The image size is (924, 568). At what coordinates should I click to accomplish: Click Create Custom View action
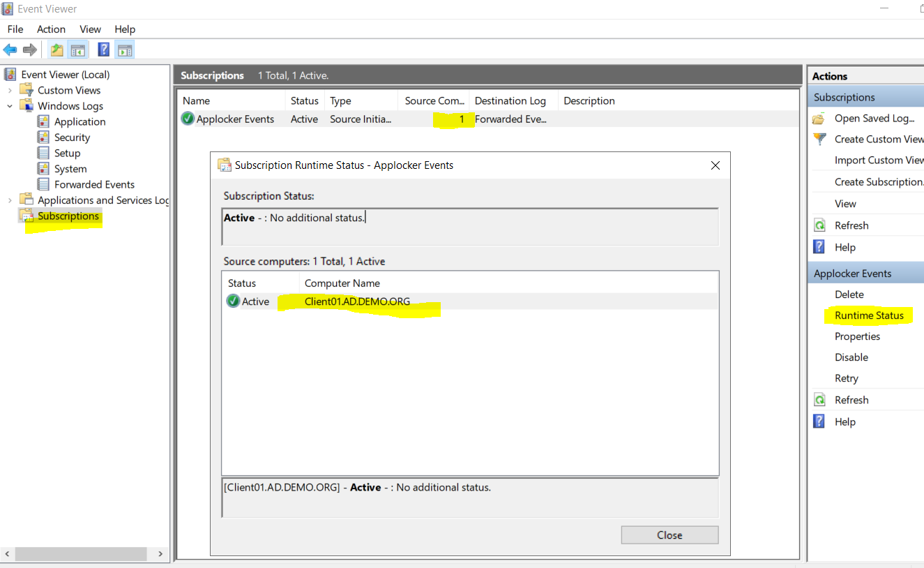[x=879, y=139]
